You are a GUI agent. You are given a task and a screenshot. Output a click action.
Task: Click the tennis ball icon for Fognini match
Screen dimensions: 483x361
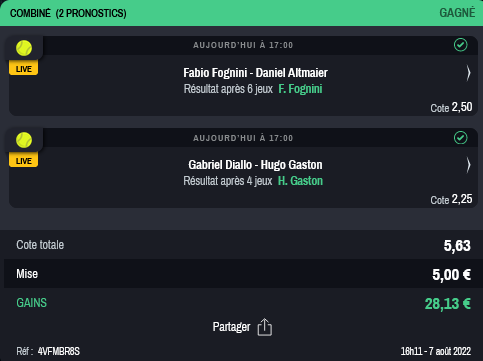(x=24, y=48)
